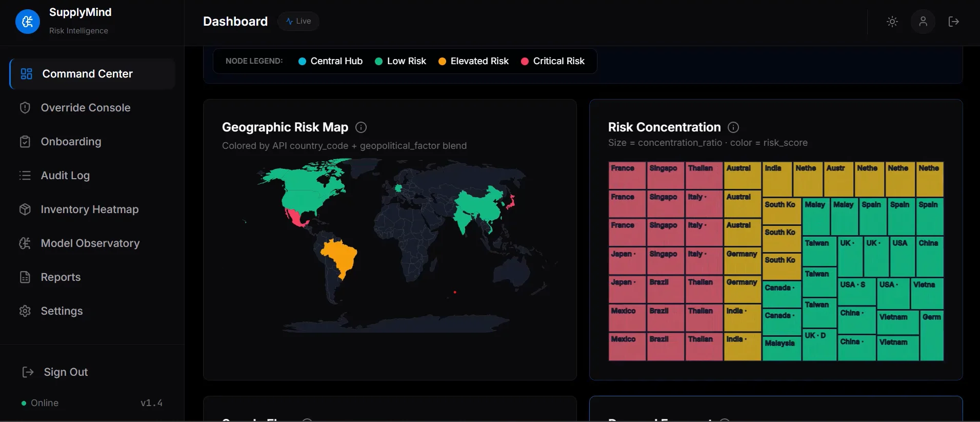Show info for Risk Concentration
This screenshot has height=422, width=980.
[x=733, y=127]
